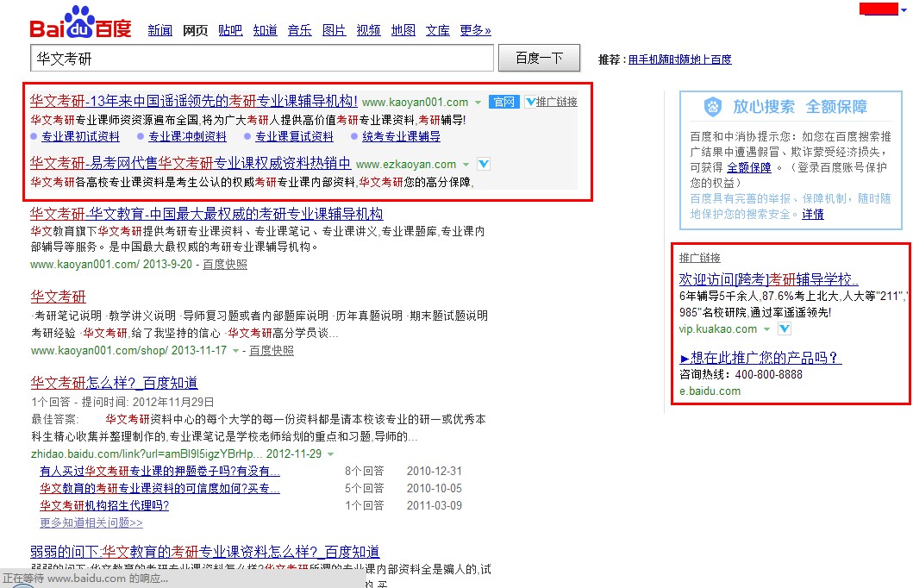The height and width of the screenshot is (588, 913).
Task: Click 咨询热线: 400-800-8888 text
Action: tap(741, 374)
